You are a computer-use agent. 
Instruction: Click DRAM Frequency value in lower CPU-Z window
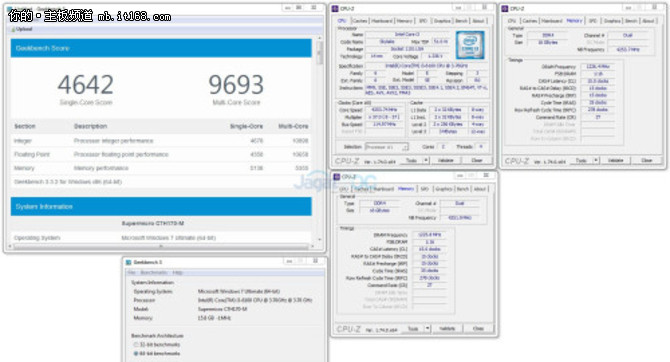coord(430,235)
